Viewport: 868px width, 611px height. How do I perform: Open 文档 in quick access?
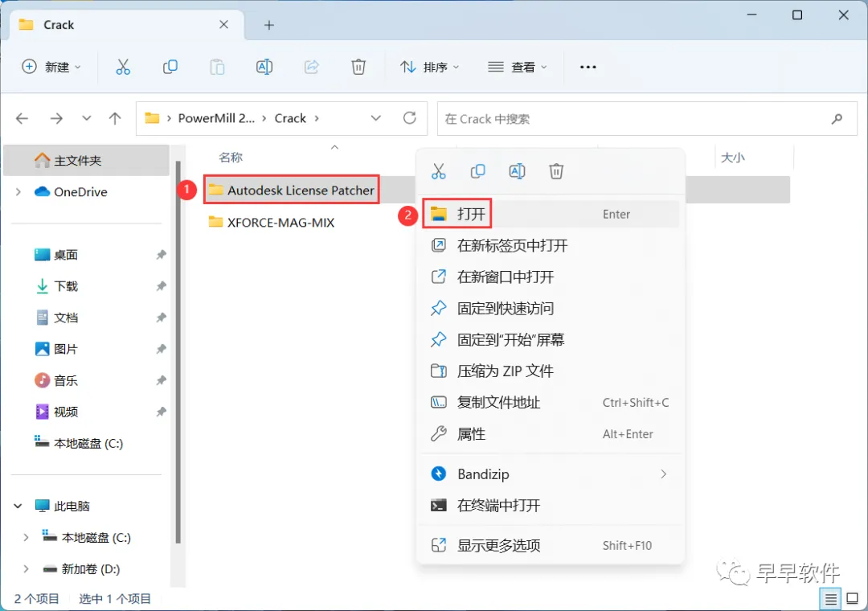pos(55,318)
